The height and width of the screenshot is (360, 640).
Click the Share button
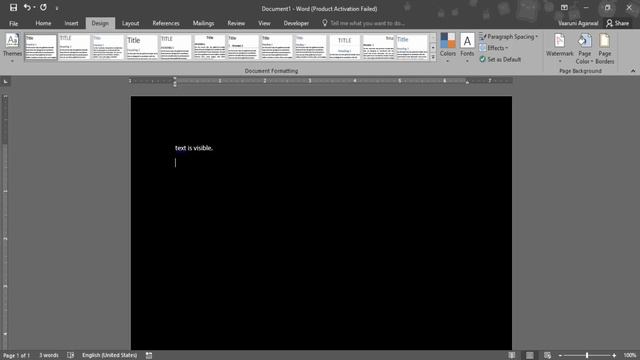coord(618,23)
